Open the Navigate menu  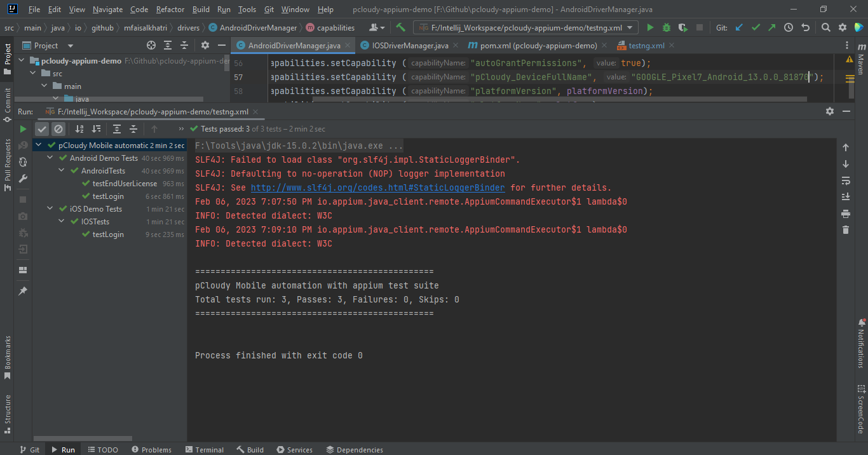[x=107, y=10]
